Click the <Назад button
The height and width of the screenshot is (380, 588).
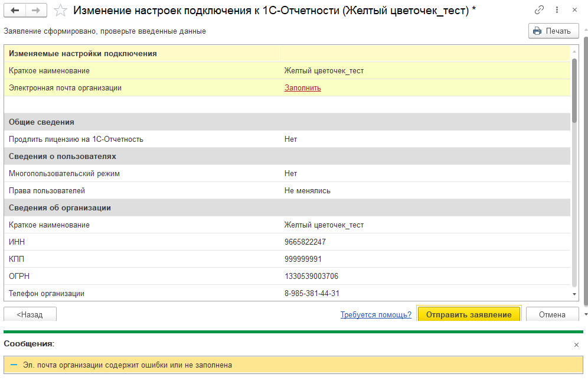pyautogui.click(x=30, y=314)
